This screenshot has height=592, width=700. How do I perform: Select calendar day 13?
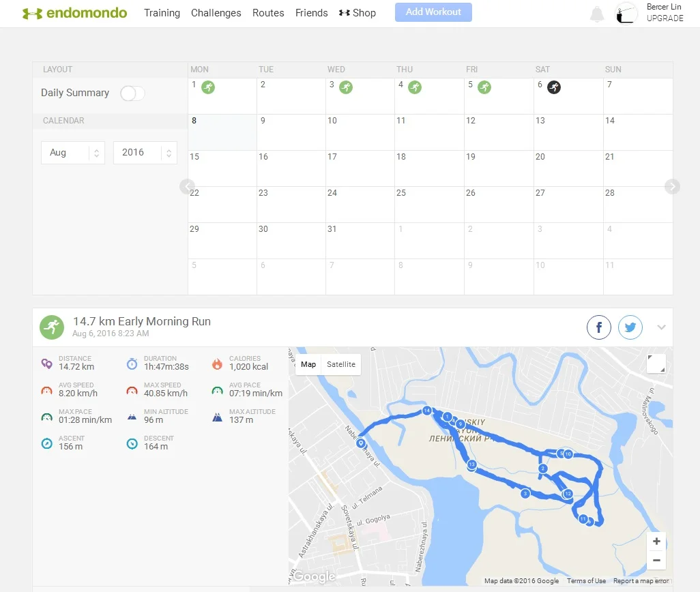point(569,132)
